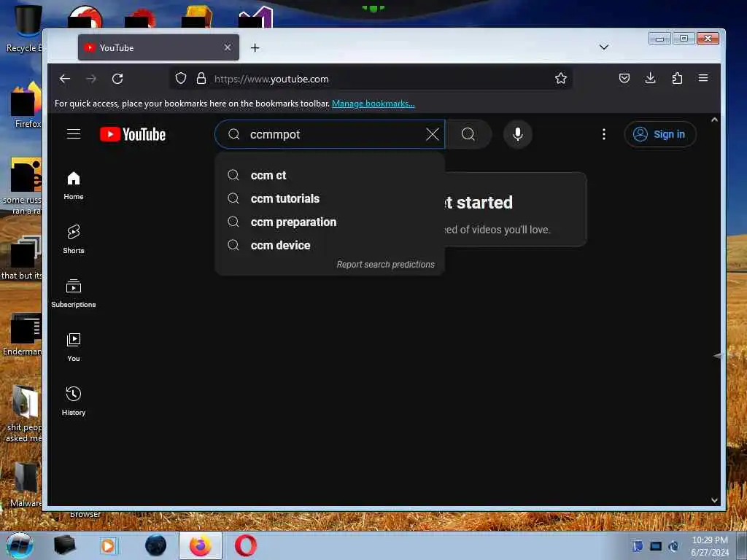Expand the list all tabs chevron
Viewport: 747px width, 560px height.
click(x=603, y=47)
